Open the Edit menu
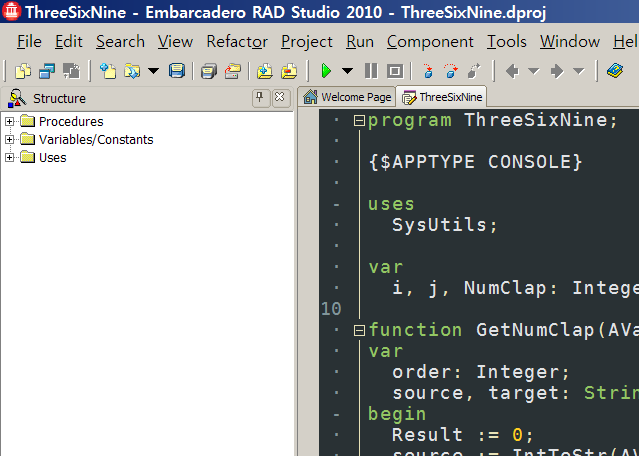This screenshot has height=456, width=639. click(x=69, y=42)
